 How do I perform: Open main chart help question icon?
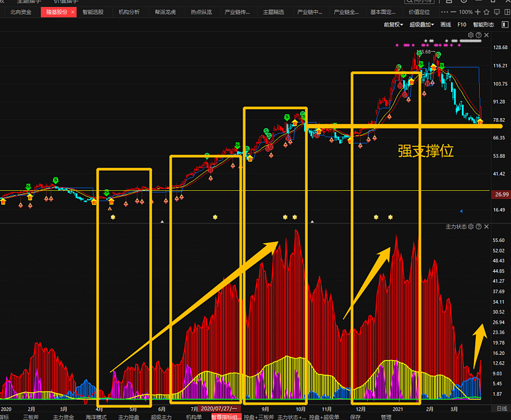(x=478, y=35)
